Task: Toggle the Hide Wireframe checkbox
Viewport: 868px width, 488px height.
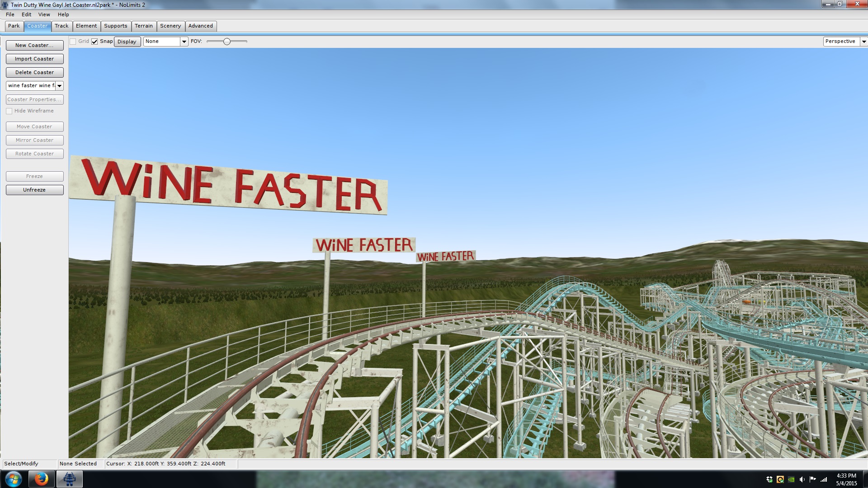Action: (9, 111)
